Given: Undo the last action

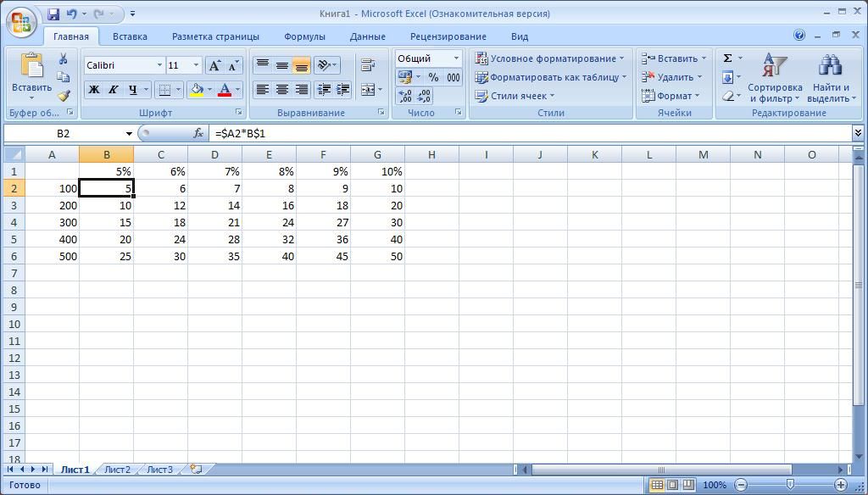Looking at the screenshot, I should tap(71, 14).
